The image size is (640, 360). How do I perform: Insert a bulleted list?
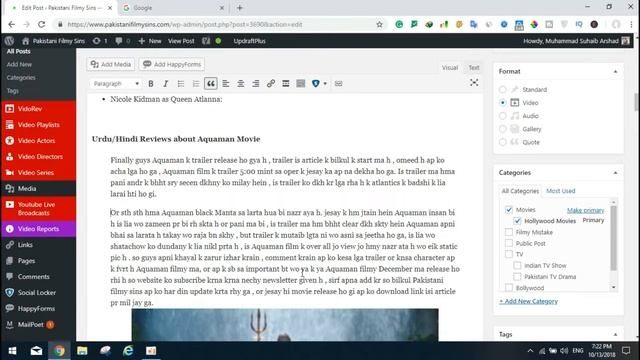tap(180, 84)
